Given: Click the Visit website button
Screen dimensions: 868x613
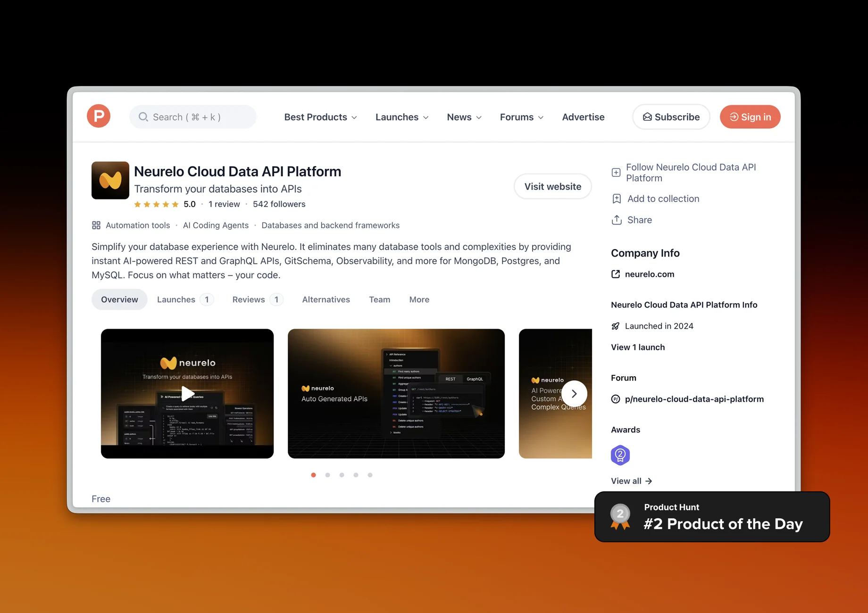Looking at the screenshot, I should (552, 186).
